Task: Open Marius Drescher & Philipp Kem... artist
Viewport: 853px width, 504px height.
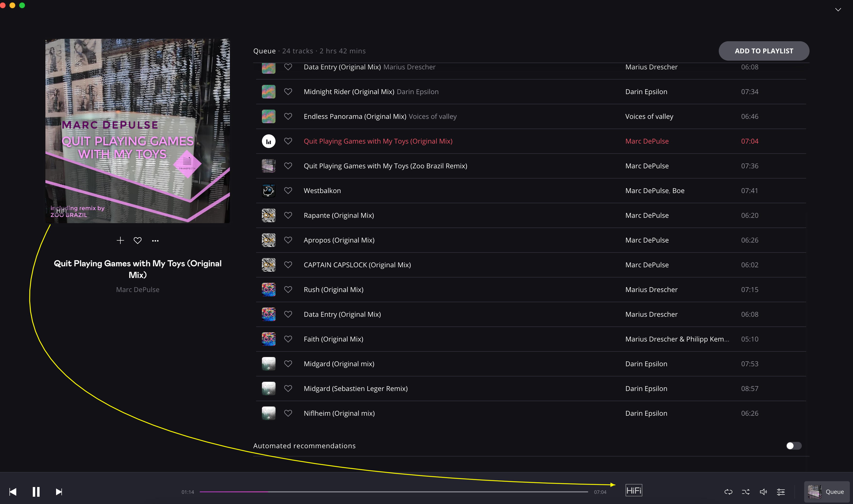Action: coord(677,339)
